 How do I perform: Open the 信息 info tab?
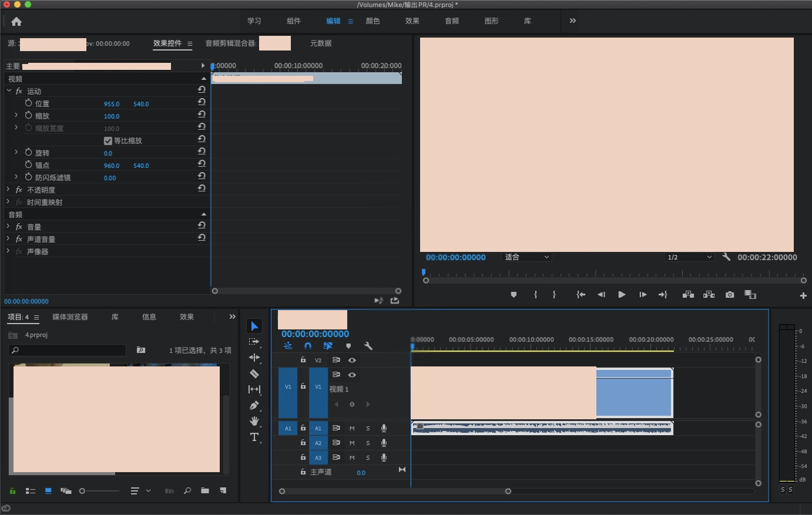[149, 317]
